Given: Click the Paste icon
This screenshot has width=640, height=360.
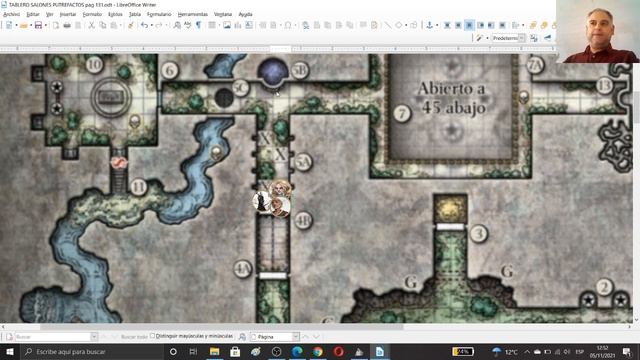Looking at the screenshot, I should click(114, 25).
